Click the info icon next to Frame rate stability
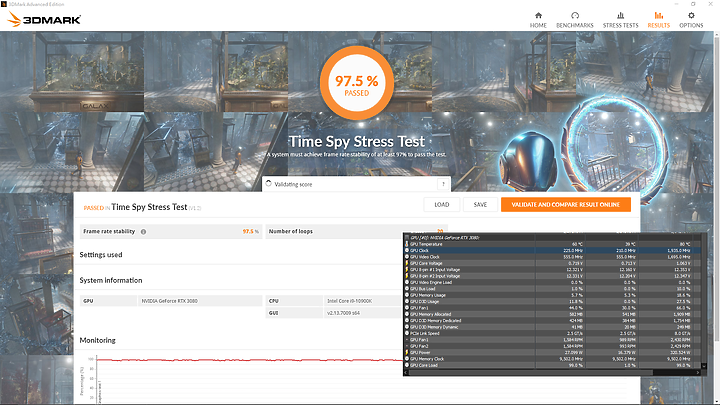Image resolution: width=720 pixels, height=405 pixels. [143, 232]
